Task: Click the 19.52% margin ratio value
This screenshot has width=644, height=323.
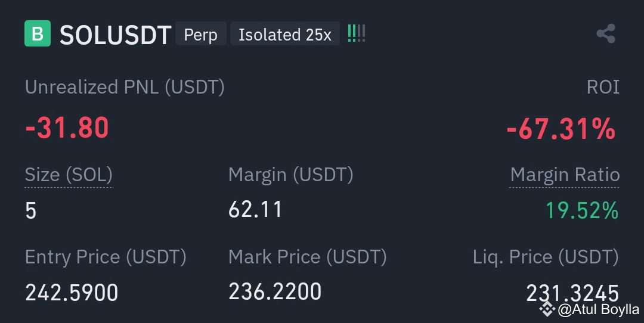Action: pyautogui.click(x=582, y=210)
